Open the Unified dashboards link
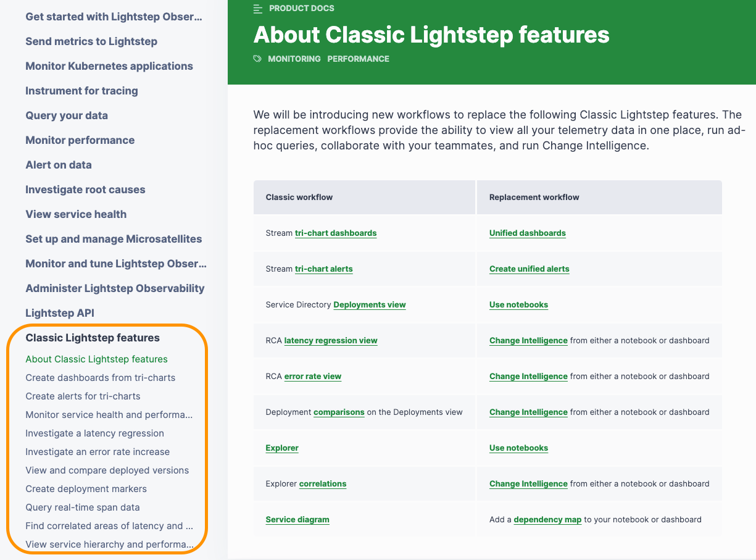 click(x=527, y=233)
